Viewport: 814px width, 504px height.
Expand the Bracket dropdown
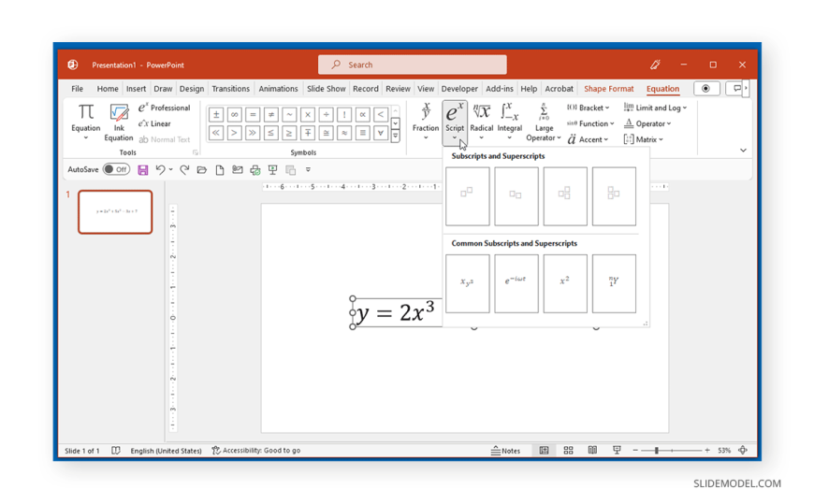tap(588, 108)
